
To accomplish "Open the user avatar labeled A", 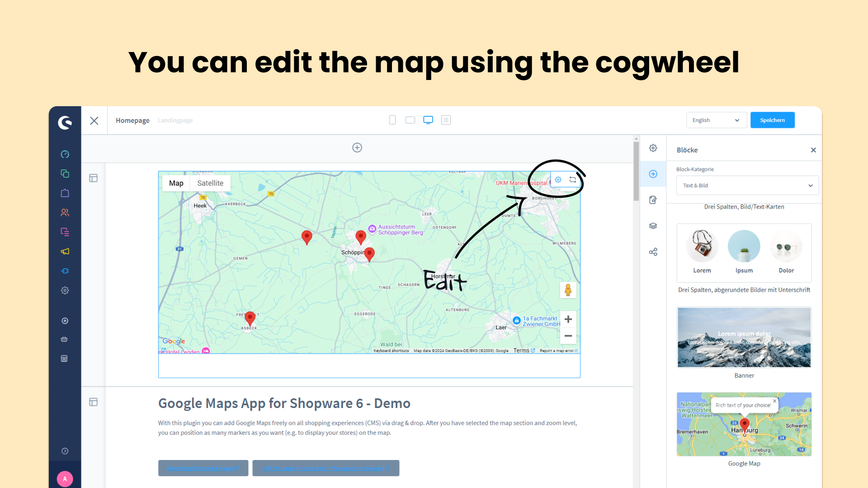I will 65,479.
